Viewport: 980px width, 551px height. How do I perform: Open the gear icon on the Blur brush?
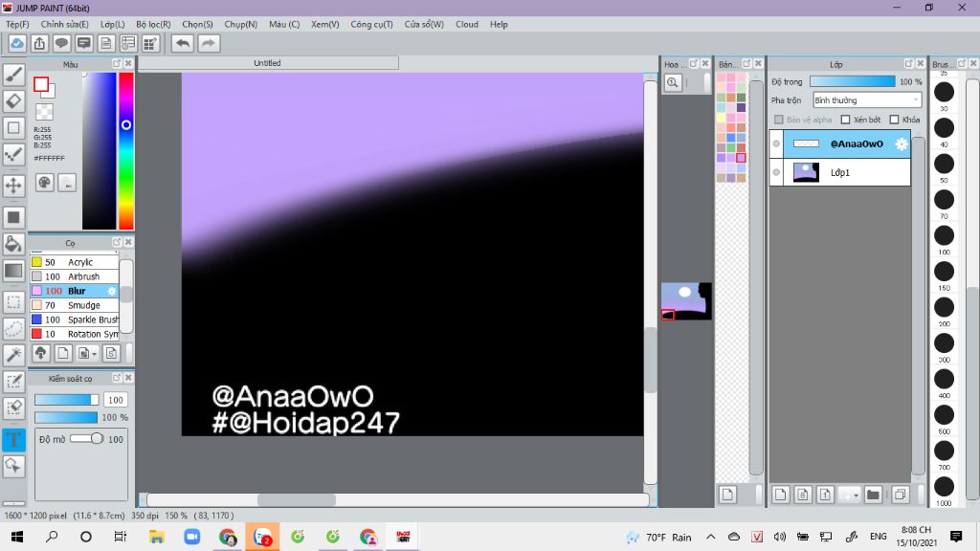tap(112, 291)
